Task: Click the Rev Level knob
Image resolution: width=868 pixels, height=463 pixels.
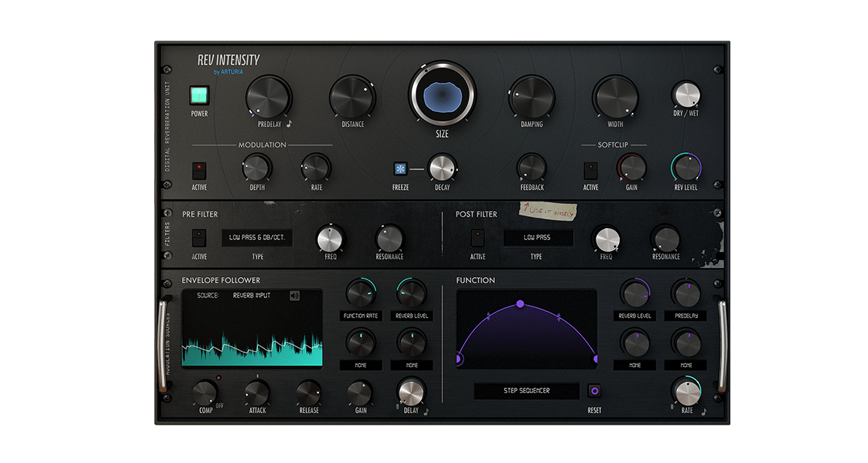Action: tap(687, 167)
